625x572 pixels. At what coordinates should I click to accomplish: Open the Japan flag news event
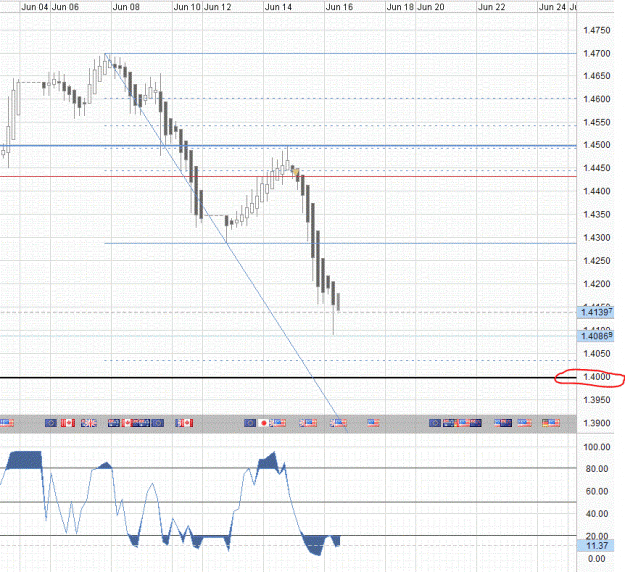pyautogui.click(x=263, y=423)
